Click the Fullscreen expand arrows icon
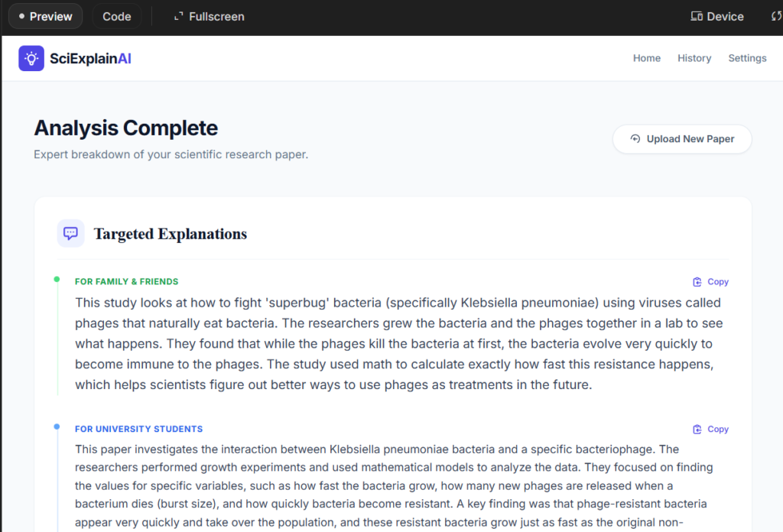Screen dimensions: 783x532 [179, 16]
